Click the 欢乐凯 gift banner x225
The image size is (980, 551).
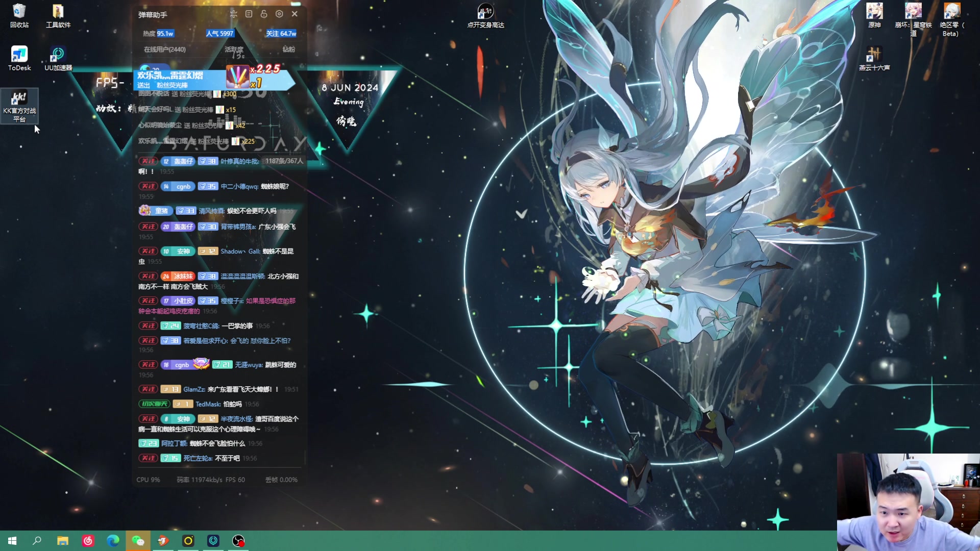pos(213,79)
